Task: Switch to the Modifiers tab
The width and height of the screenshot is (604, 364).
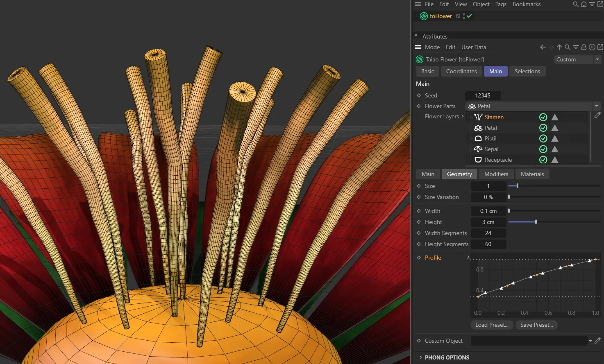Action: [496, 174]
